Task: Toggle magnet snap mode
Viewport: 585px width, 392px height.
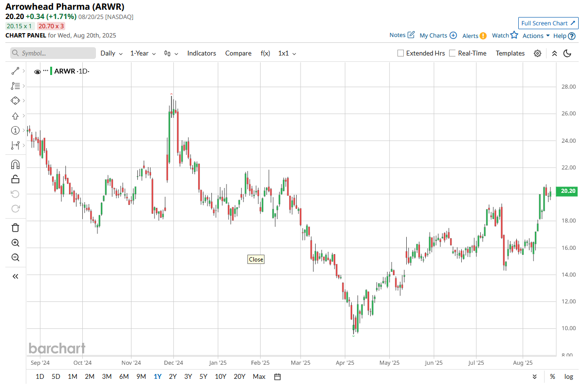Action: point(15,164)
